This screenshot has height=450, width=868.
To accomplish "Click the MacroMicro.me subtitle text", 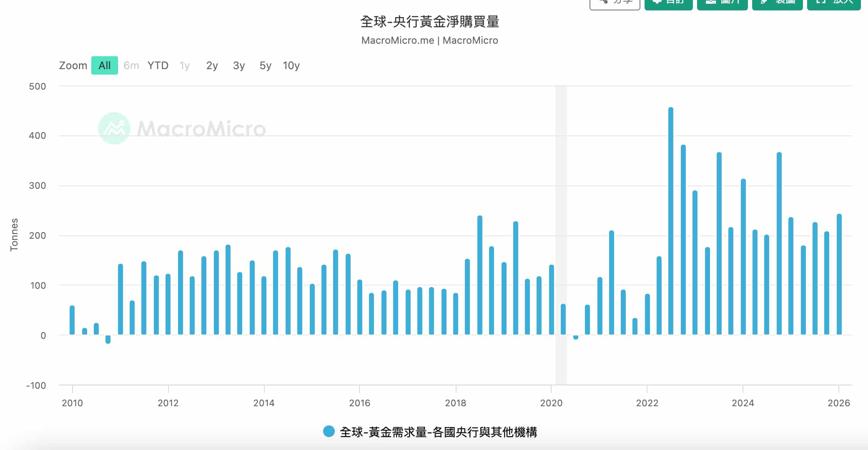I will [x=430, y=40].
